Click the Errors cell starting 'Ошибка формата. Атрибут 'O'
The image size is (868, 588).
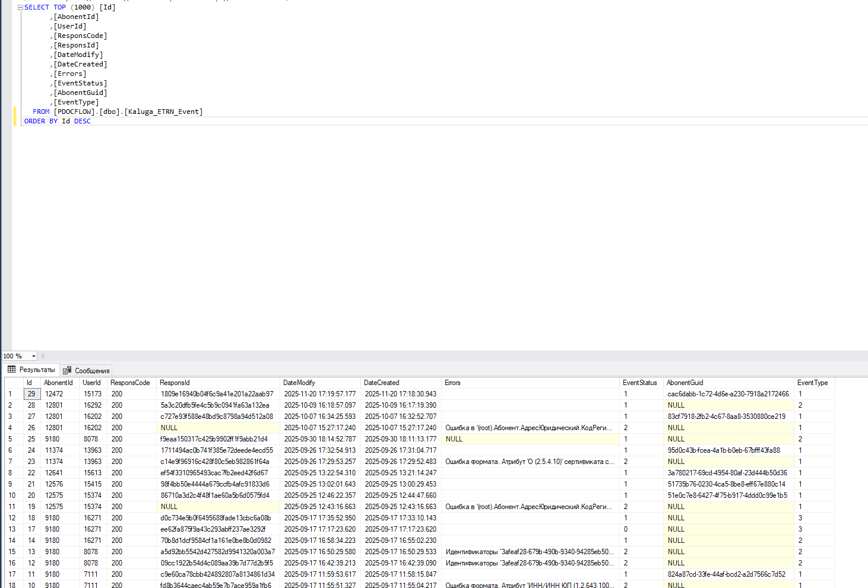tap(530, 462)
